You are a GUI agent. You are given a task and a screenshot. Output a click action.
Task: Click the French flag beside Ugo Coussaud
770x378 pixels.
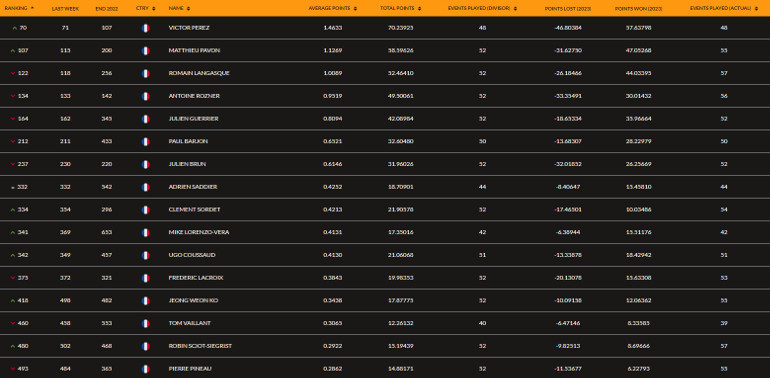[145, 255]
